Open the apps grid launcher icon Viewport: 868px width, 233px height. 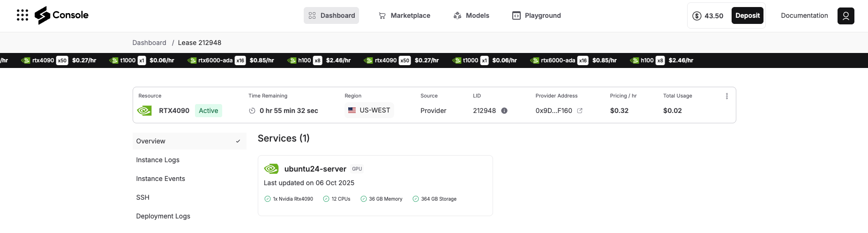[22, 15]
